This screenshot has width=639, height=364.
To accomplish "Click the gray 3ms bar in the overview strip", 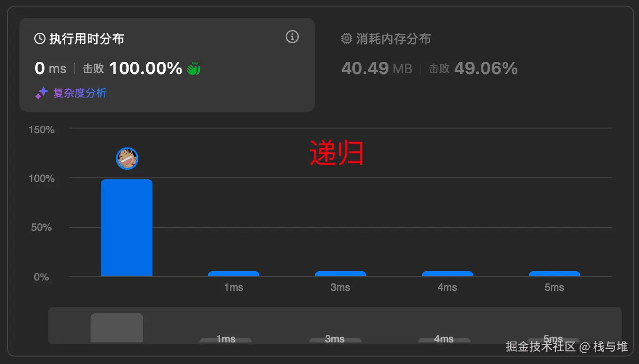I will coord(335,340).
